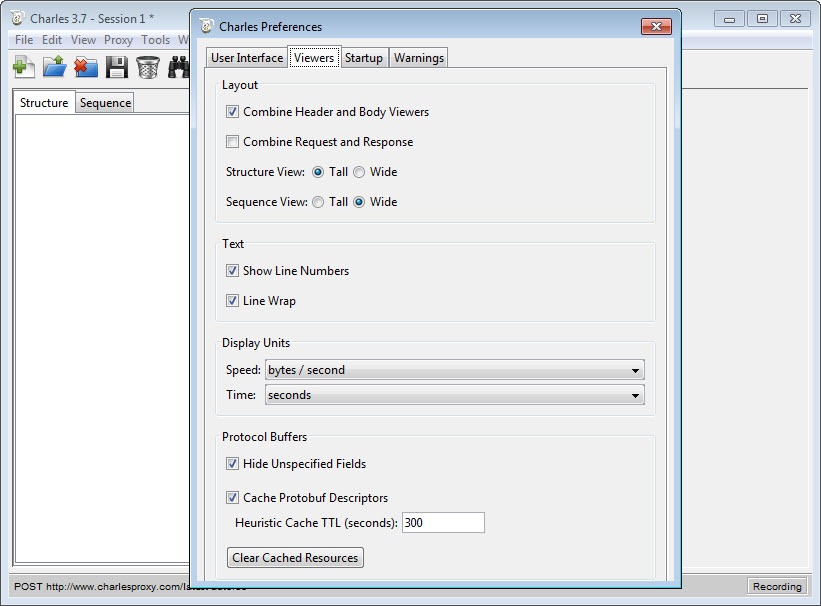Switch to the Sequence tab in main window
This screenshot has width=821, height=606.
(105, 103)
